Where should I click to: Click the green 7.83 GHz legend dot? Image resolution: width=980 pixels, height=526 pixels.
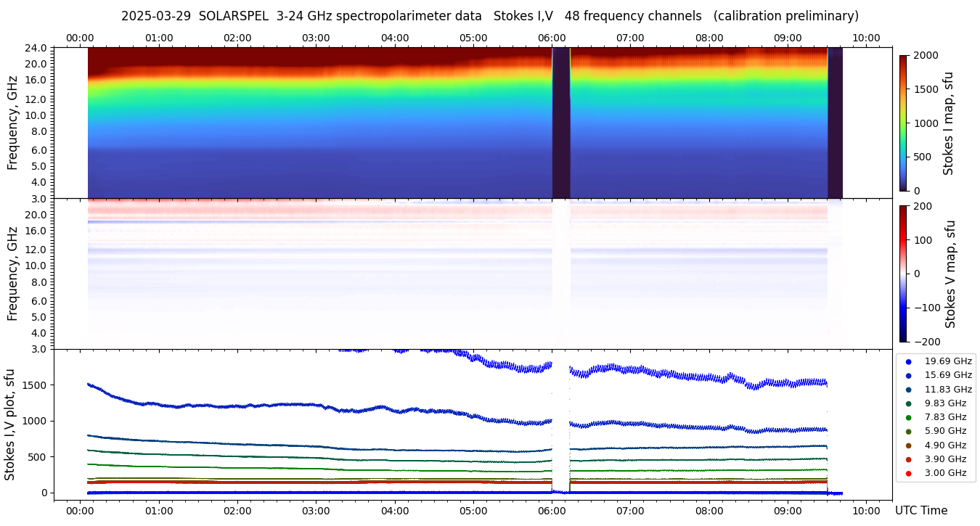coord(908,417)
